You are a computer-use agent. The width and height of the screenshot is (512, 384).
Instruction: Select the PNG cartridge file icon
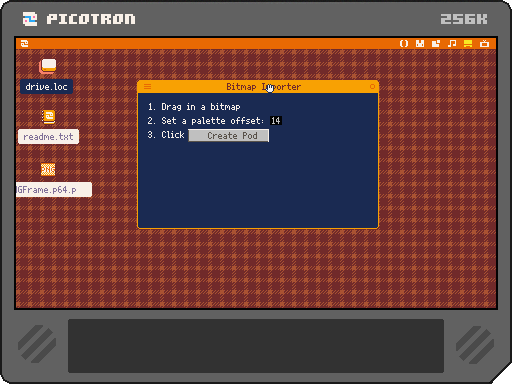(48, 169)
